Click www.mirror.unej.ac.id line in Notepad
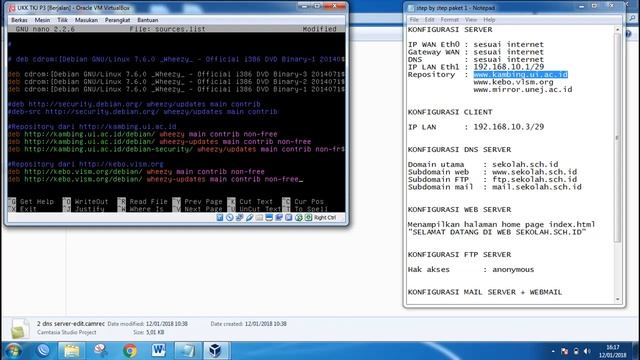The height and width of the screenshot is (360, 640). (x=523, y=89)
